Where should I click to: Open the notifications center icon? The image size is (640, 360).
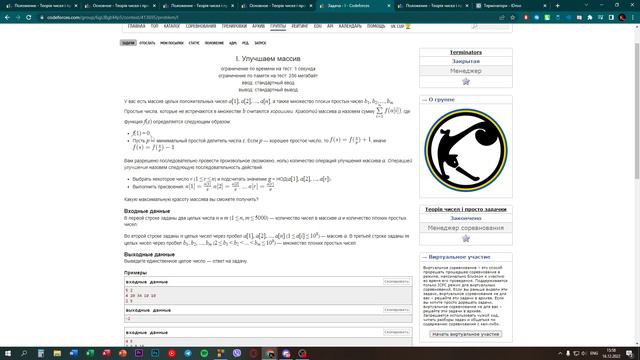pos(629,353)
